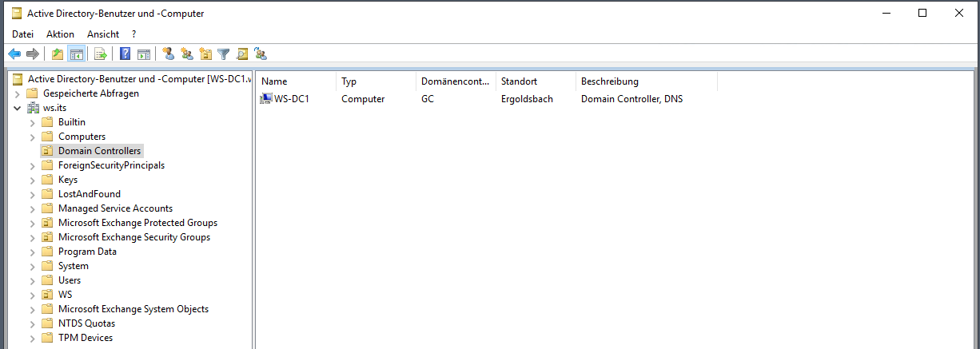Select the Keys tree item
The image size is (980, 349).
click(x=68, y=180)
